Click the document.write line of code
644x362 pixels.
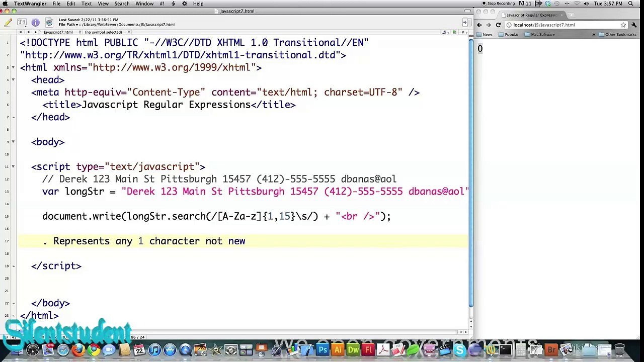click(x=216, y=216)
